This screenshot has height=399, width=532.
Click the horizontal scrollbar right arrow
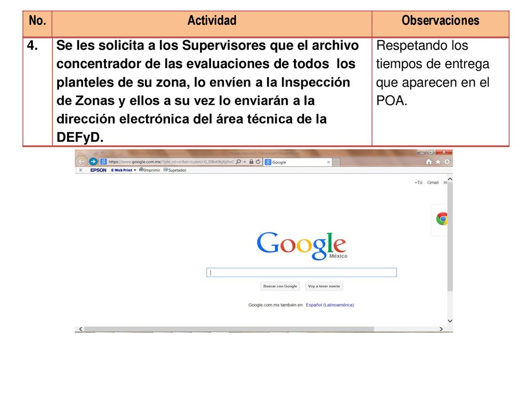[x=441, y=329]
